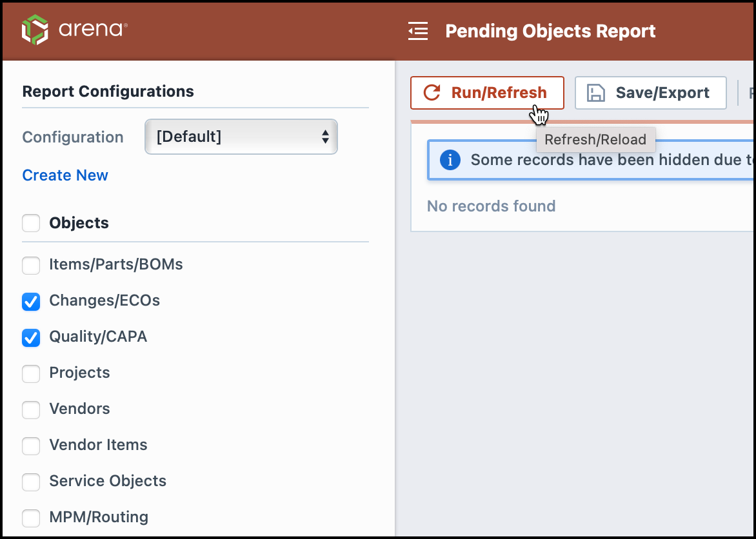Click the floppy disk save icon
The height and width of the screenshot is (539, 756).
[596, 93]
